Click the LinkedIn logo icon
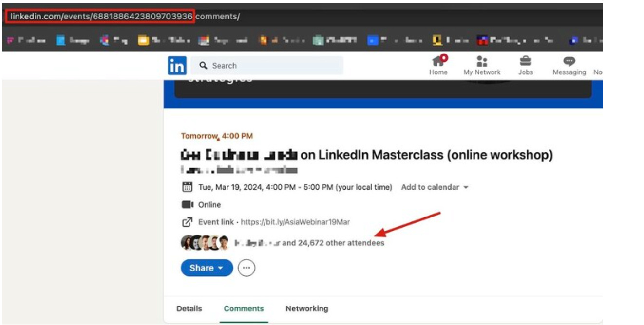 pos(177,66)
